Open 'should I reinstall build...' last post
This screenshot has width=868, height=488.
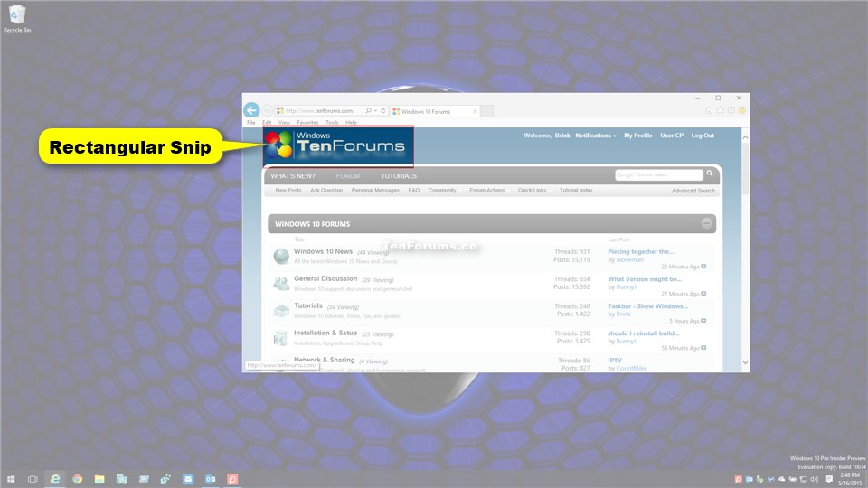(x=643, y=333)
